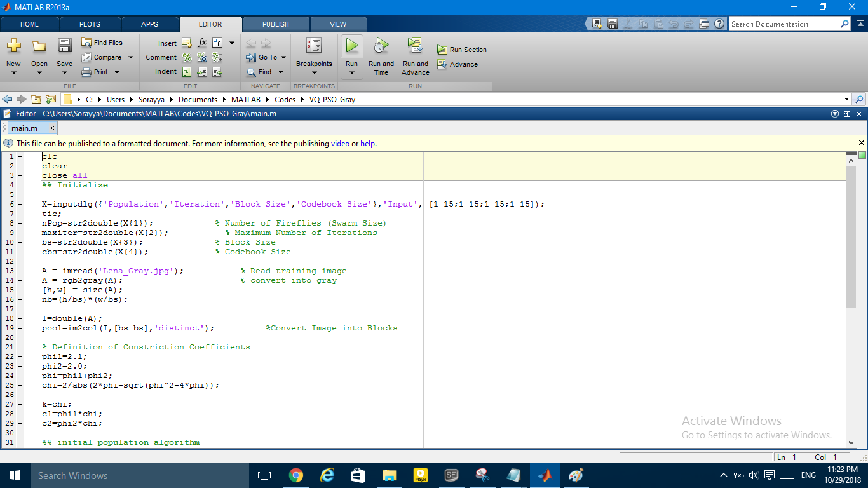The height and width of the screenshot is (488, 868).
Task: Switch to the HOME ribbon tab
Action: click(30, 24)
